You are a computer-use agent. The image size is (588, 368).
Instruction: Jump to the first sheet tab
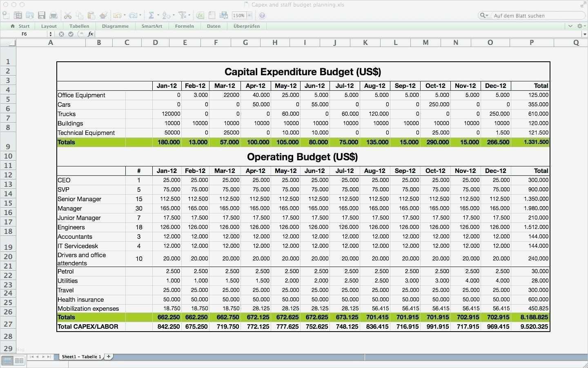32,357
